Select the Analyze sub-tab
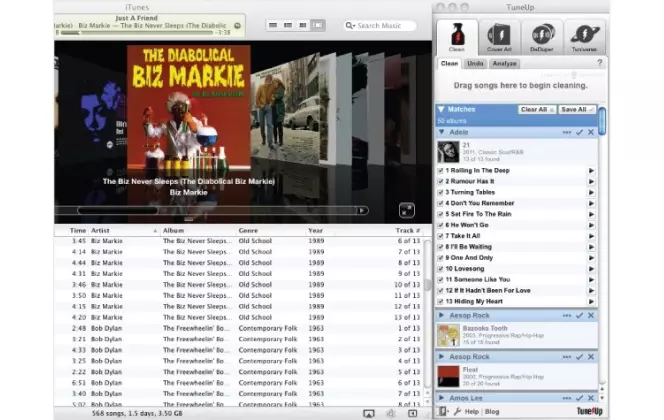The height and width of the screenshot is (420, 664). [504, 64]
